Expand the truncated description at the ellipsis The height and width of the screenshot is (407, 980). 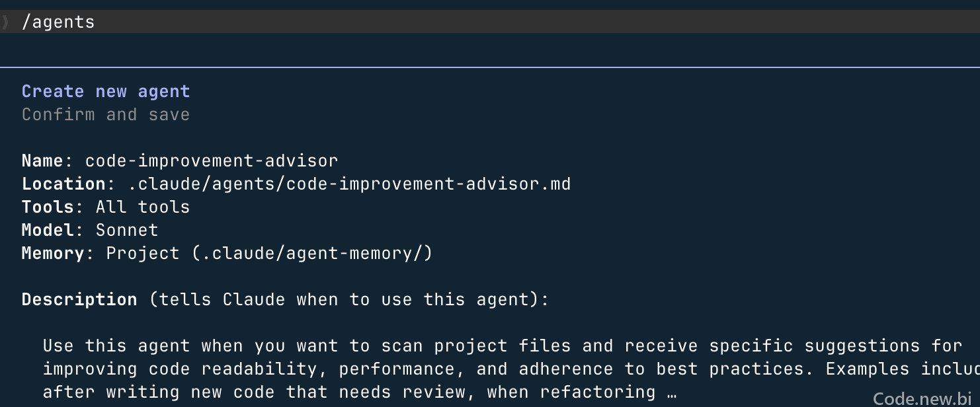pos(672,393)
